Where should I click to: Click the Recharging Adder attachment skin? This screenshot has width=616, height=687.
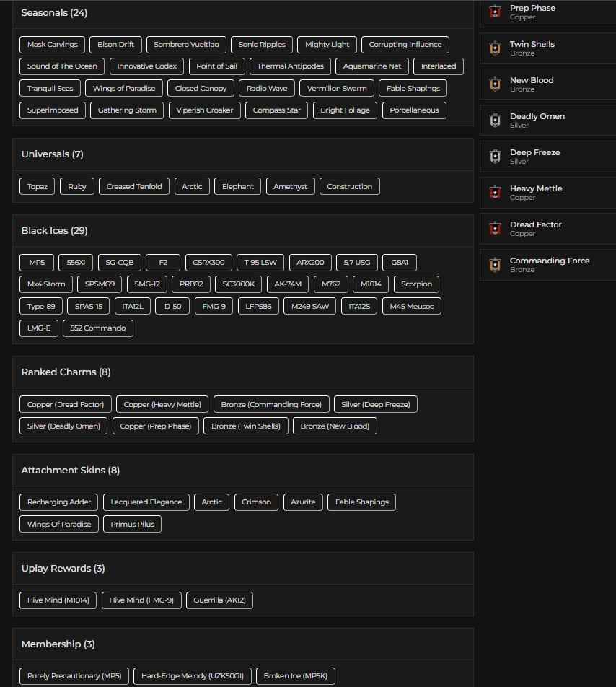pos(59,502)
